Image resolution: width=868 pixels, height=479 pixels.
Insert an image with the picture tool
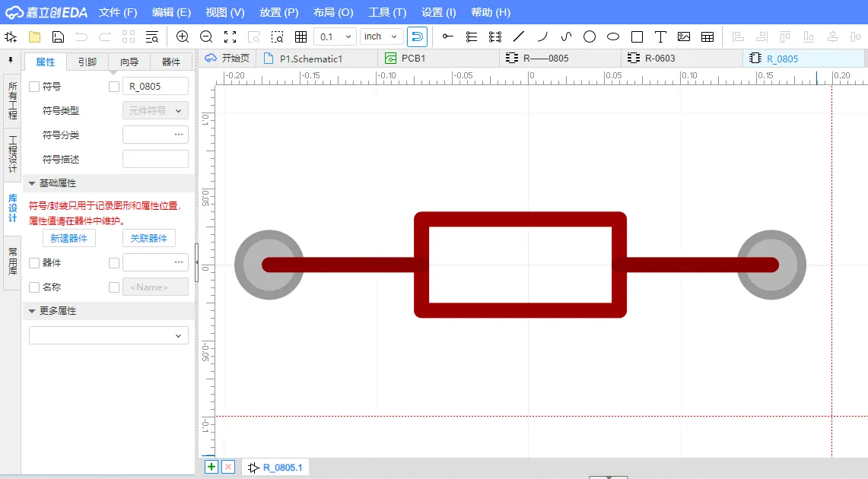click(x=684, y=37)
